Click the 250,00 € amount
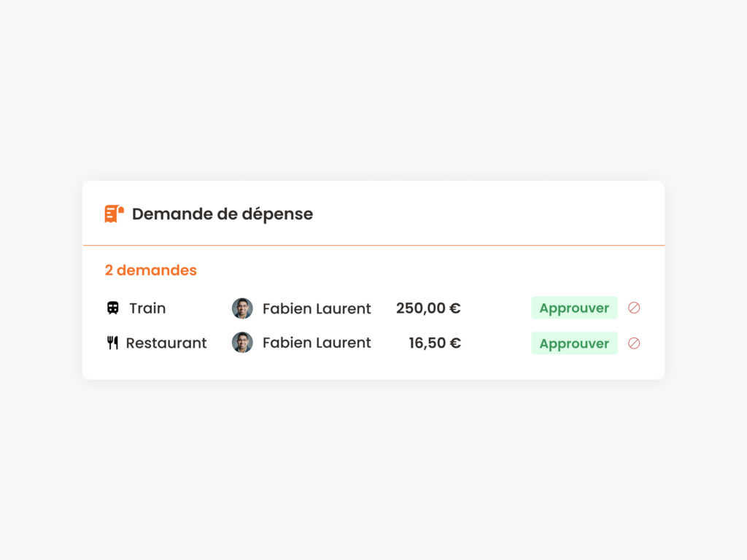This screenshot has height=560, width=747. 428,308
